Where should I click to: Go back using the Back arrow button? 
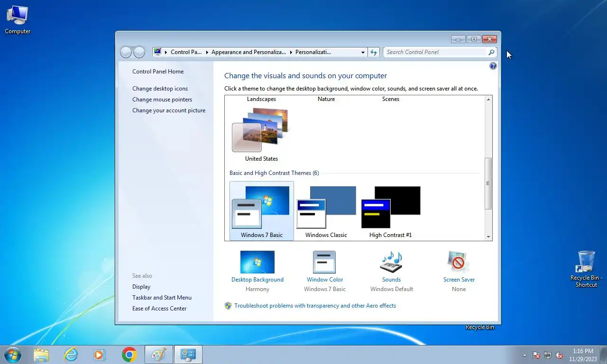coord(126,52)
